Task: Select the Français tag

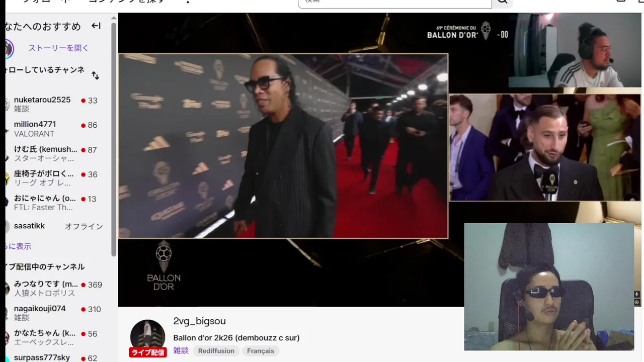Action: point(261,351)
